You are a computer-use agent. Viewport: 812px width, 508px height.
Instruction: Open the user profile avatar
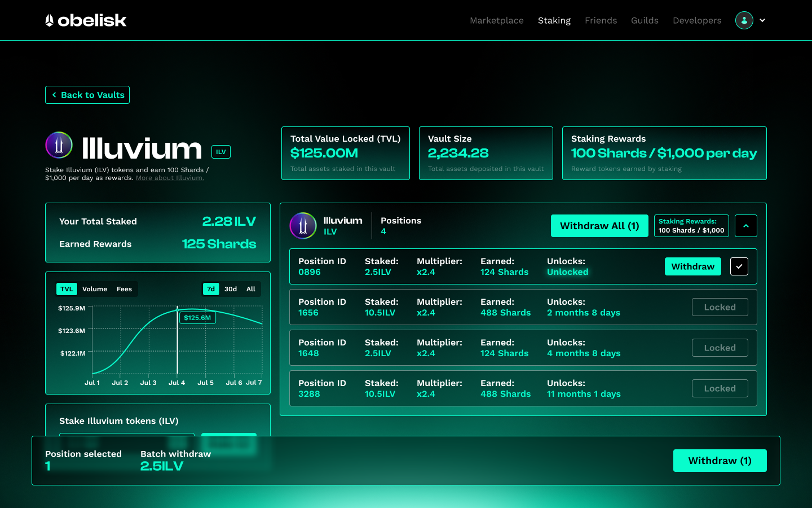tap(744, 20)
